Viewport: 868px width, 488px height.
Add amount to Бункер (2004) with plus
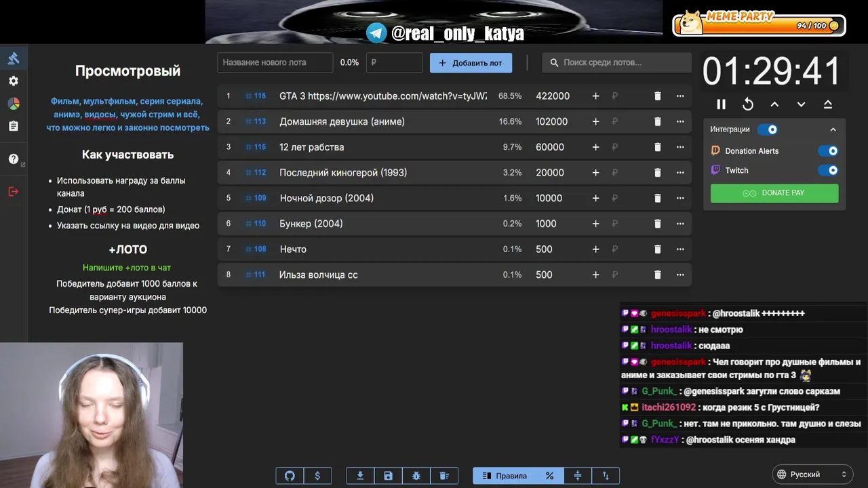click(x=595, y=224)
